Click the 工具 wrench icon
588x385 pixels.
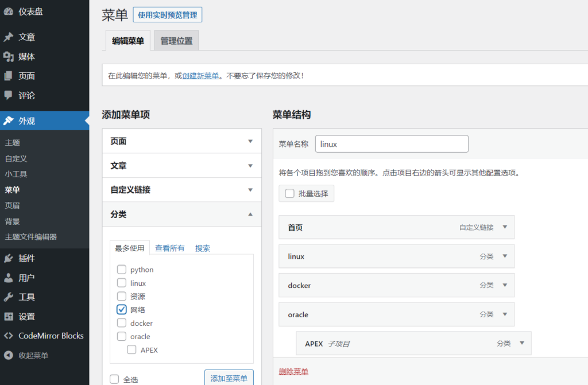pos(9,297)
